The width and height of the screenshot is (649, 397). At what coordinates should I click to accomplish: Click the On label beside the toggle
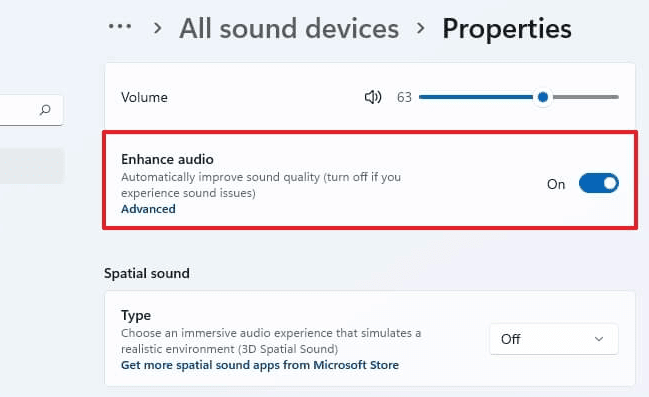click(556, 184)
